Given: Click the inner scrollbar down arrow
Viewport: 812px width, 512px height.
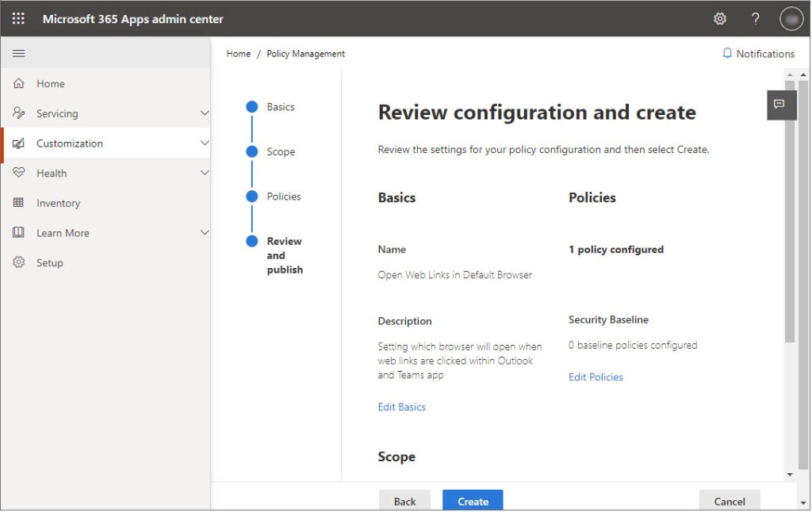Looking at the screenshot, I should pyautogui.click(x=790, y=474).
